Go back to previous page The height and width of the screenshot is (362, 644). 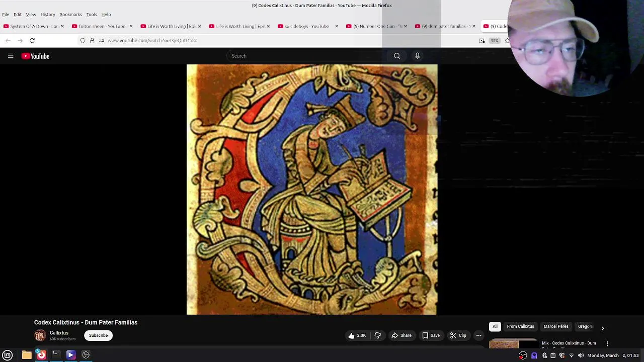point(8,40)
